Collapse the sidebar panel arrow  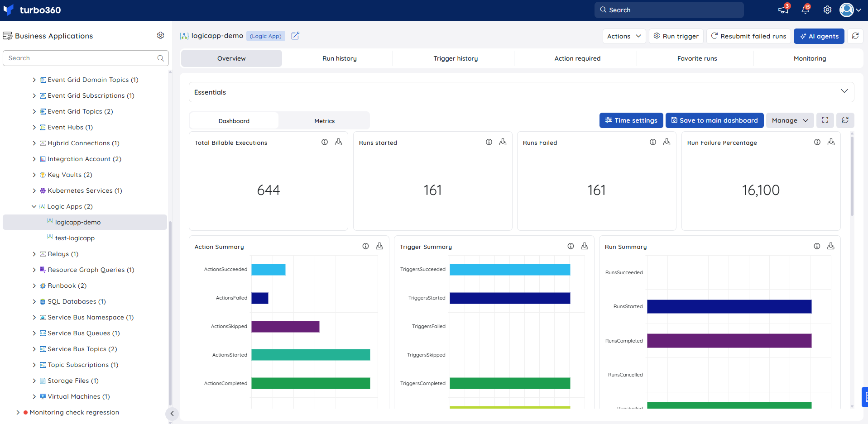[x=172, y=413]
